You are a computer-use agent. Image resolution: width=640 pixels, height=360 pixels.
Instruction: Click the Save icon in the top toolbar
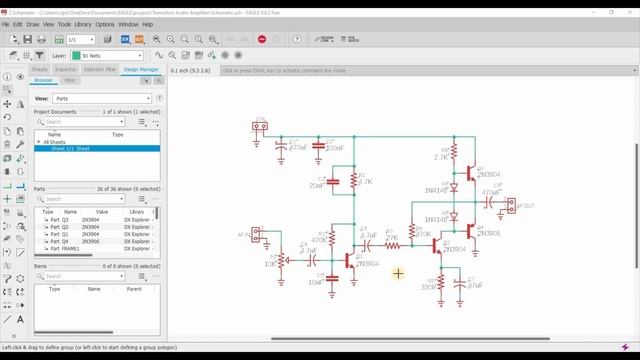(x=27, y=39)
